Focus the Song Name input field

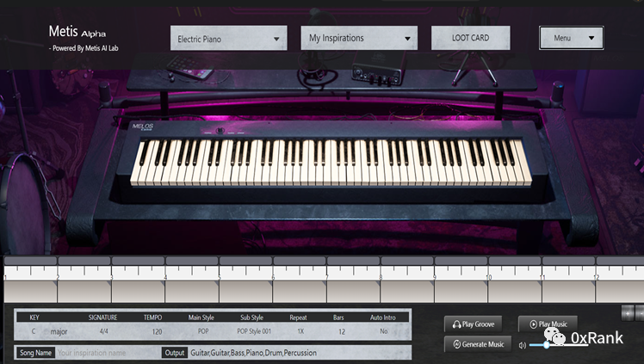tap(108, 353)
